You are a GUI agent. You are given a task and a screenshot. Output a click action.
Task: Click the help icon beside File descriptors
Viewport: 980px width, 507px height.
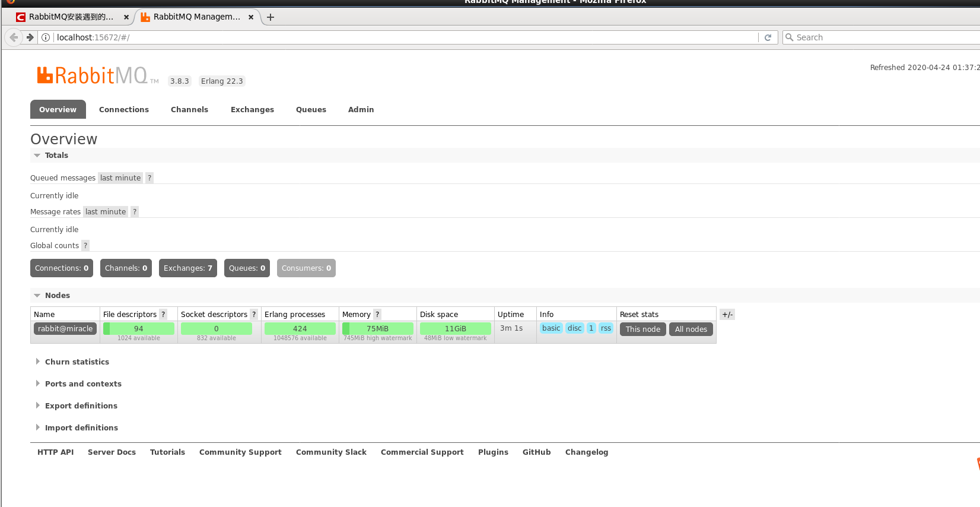pos(163,315)
